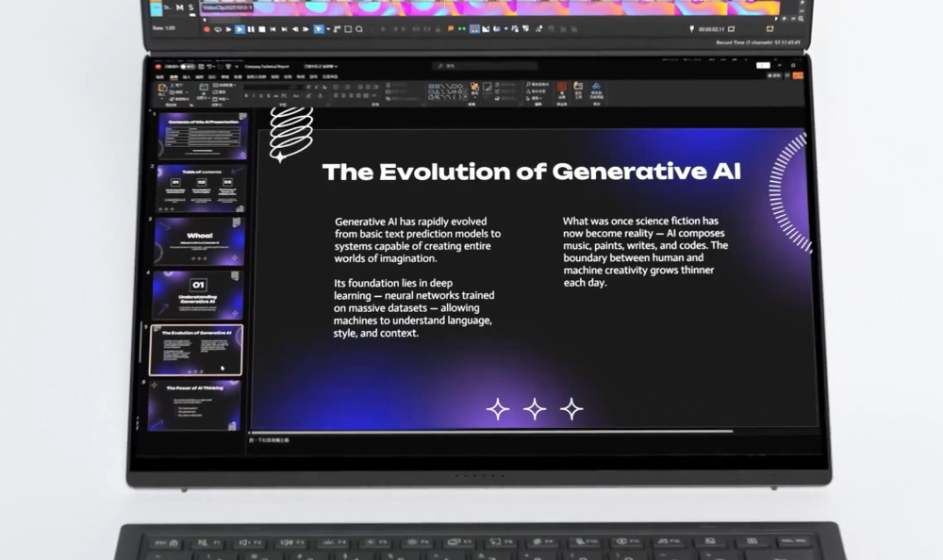Select slide 2 Table of contents thumbnail
Viewport: 943px width, 560px height.
[x=201, y=189]
